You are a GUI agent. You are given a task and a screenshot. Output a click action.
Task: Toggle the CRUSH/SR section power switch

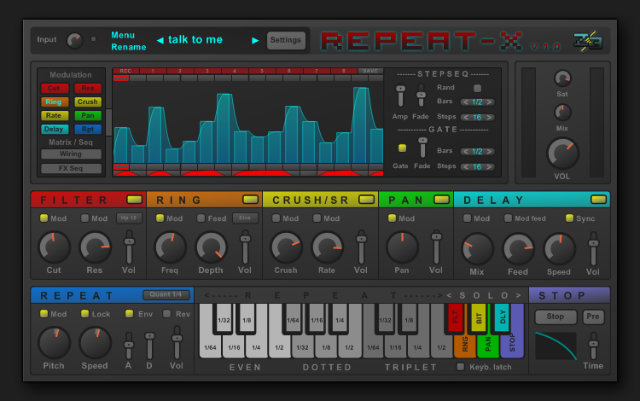pos(367,199)
